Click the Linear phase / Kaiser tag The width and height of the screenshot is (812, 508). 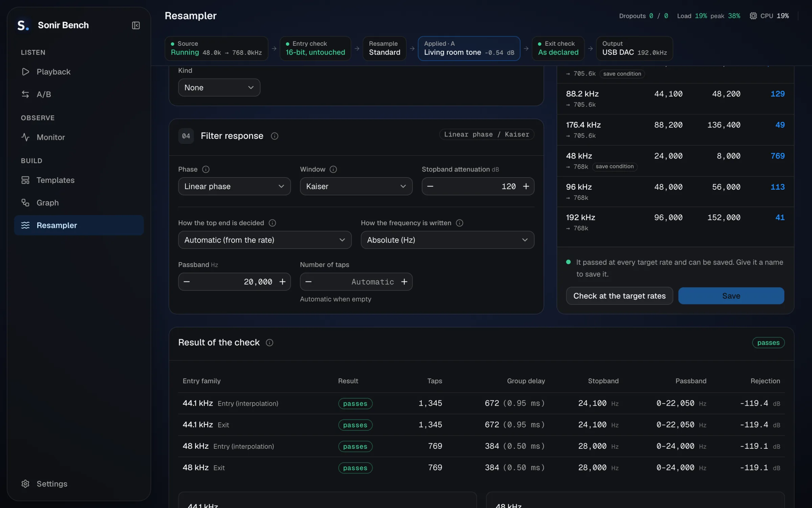[487, 134]
